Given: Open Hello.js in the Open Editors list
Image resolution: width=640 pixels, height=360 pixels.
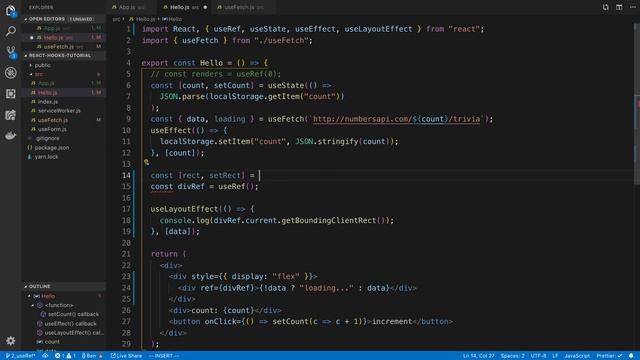Looking at the screenshot, I should pos(63,38).
